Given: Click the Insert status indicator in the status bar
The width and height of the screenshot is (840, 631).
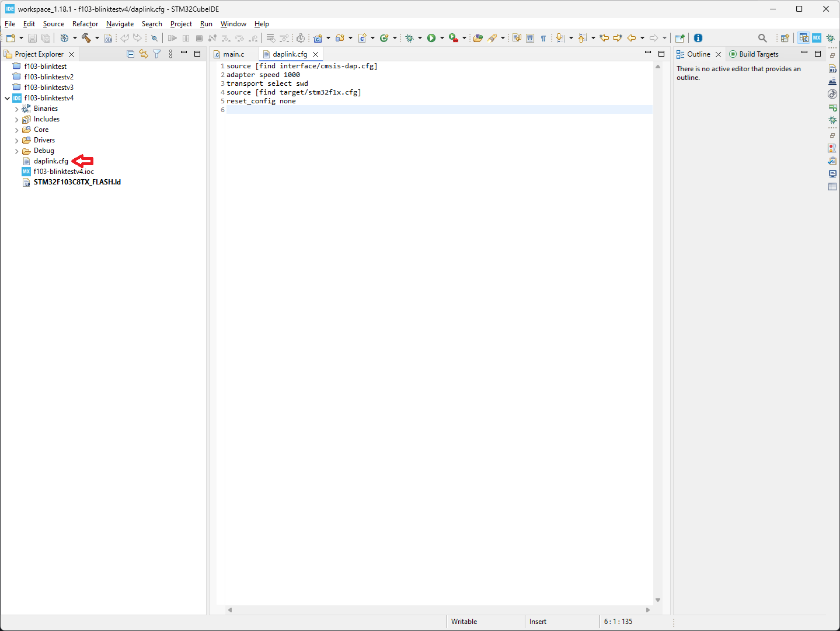Looking at the screenshot, I should click(x=537, y=621).
